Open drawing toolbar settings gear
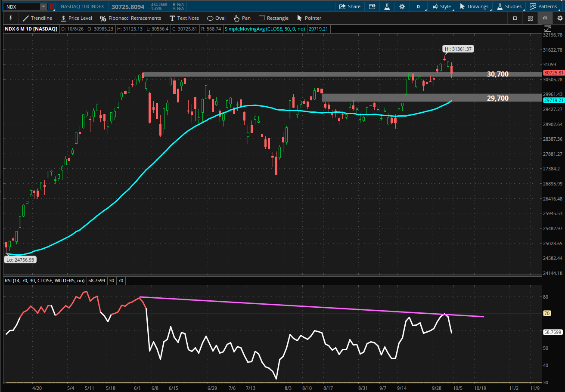This screenshot has width=565, height=392. [x=560, y=18]
